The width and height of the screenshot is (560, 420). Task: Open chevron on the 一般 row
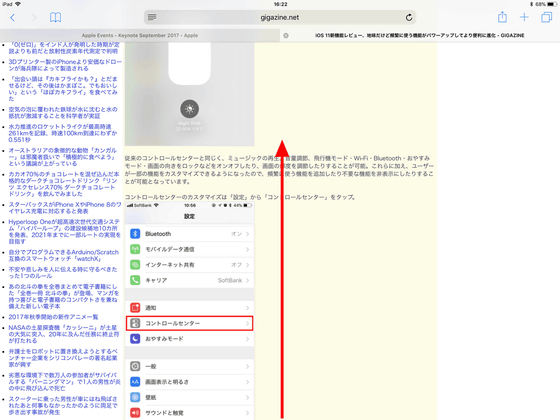click(247, 366)
